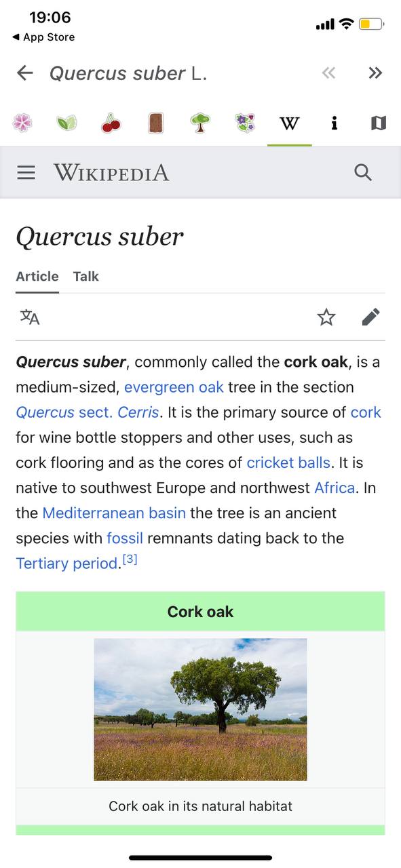Go to next species with double chevron
Screen dimensions: 401x868
coord(375,73)
